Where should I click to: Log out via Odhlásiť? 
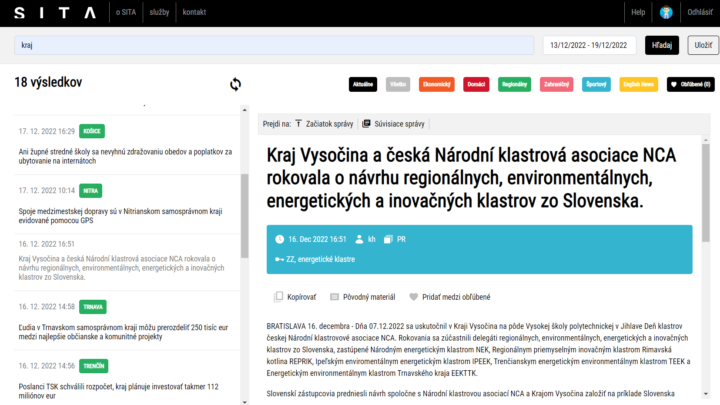coord(700,12)
